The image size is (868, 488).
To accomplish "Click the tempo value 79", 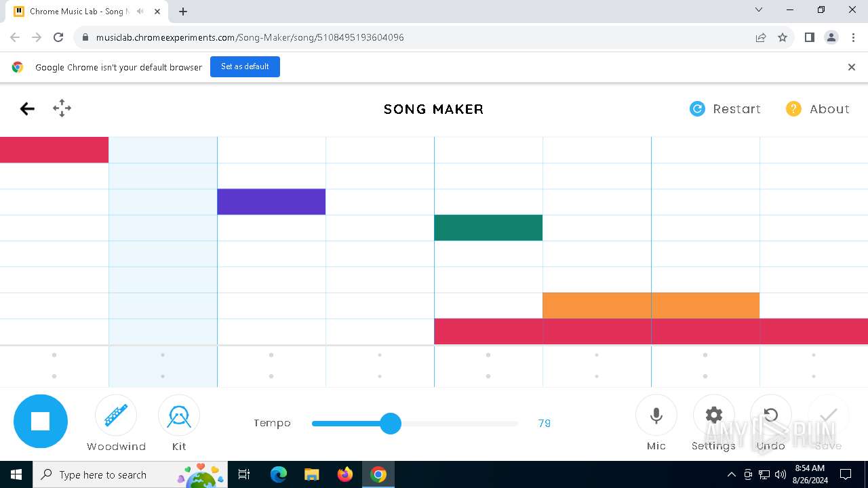I will (545, 424).
